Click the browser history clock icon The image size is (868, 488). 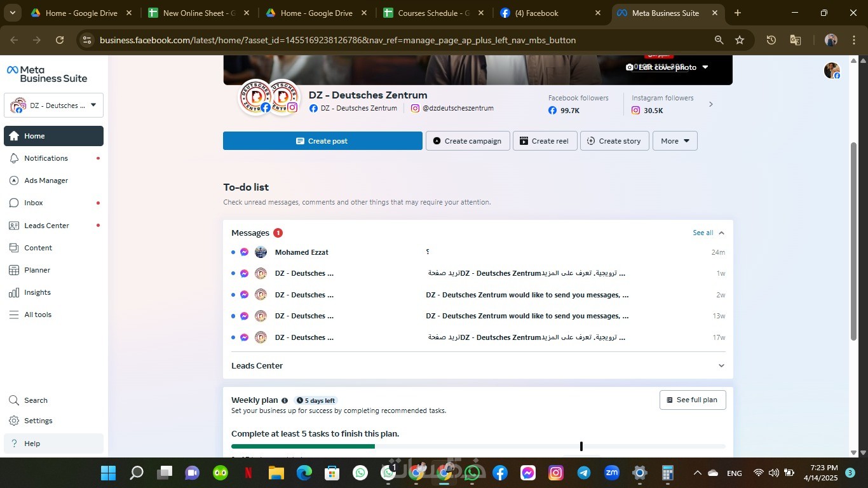[771, 40]
